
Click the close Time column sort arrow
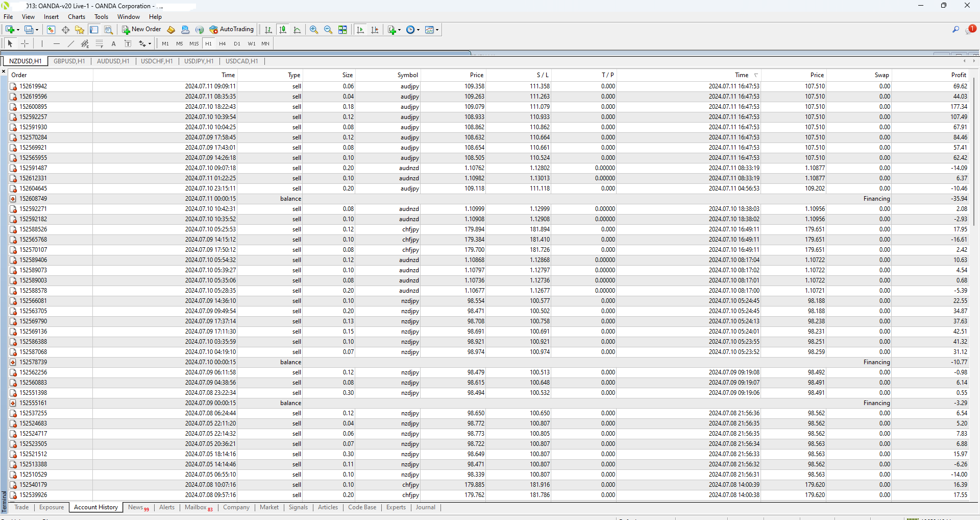(x=756, y=75)
